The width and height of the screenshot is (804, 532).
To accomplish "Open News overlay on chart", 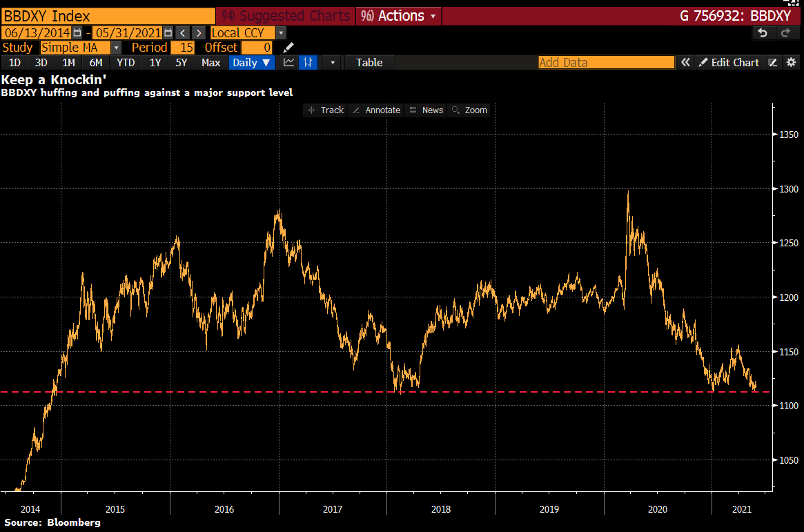I will click(426, 110).
